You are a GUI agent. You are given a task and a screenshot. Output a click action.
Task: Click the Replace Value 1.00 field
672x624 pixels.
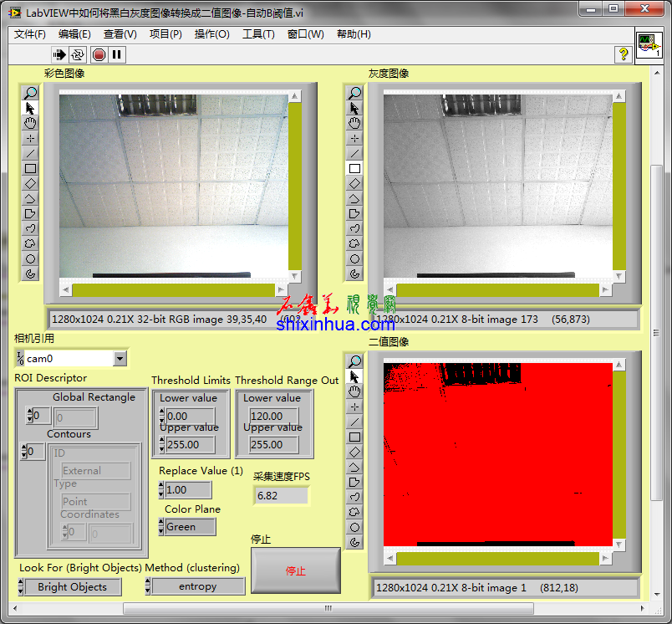[187, 490]
